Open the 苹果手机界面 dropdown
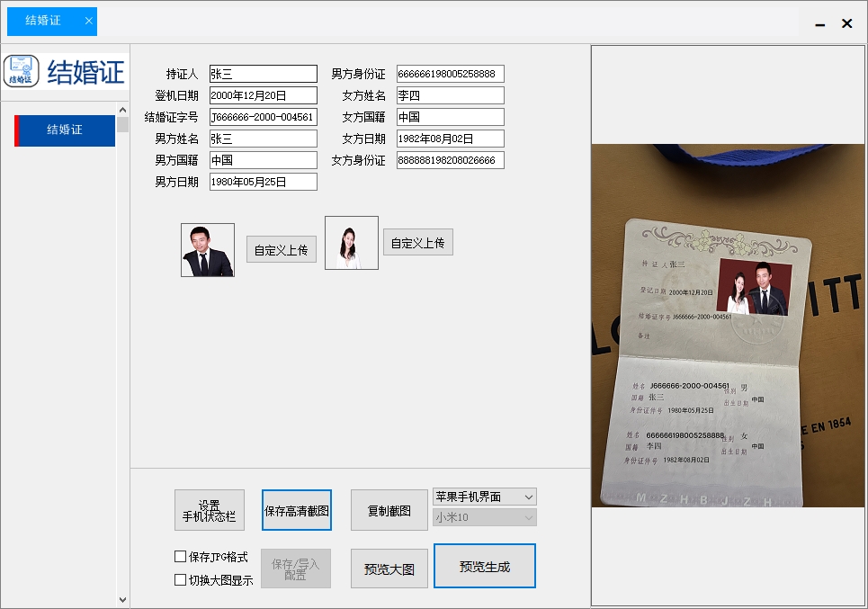Viewport: 868px width, 609px height. [484, 496]
